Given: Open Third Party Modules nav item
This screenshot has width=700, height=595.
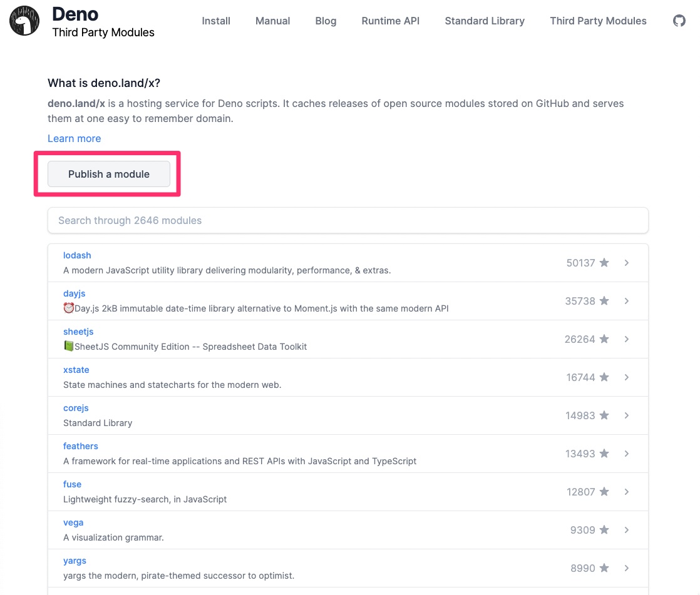Looking at the screenshot, I should click(598, 21).
